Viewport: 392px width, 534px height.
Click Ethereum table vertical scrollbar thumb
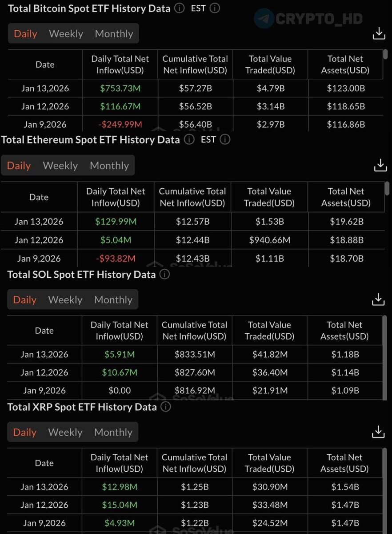tap(387, 188)
